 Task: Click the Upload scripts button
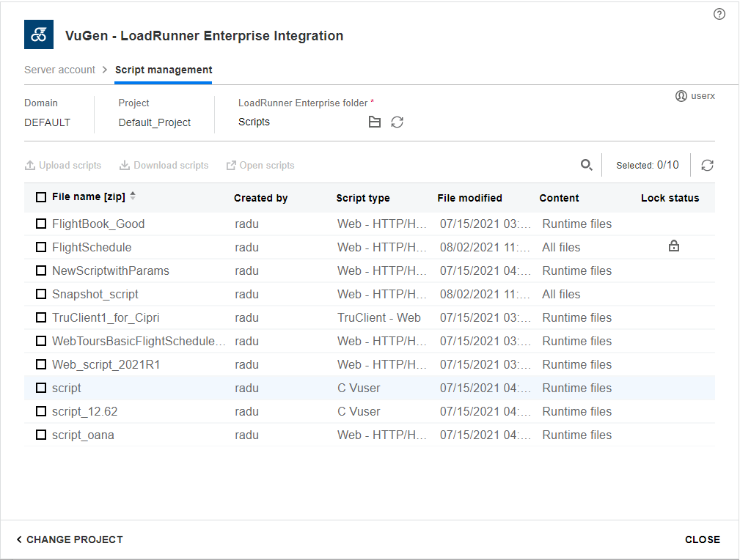63,166
